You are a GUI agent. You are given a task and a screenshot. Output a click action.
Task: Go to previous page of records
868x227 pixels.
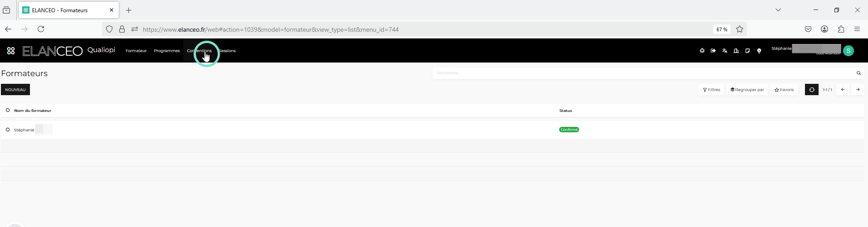[843, 90]
